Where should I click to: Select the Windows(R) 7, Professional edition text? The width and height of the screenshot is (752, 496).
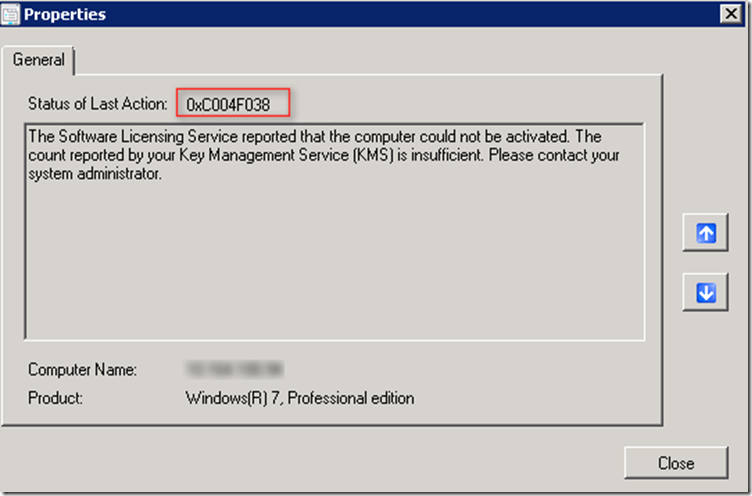coord(300,398)
